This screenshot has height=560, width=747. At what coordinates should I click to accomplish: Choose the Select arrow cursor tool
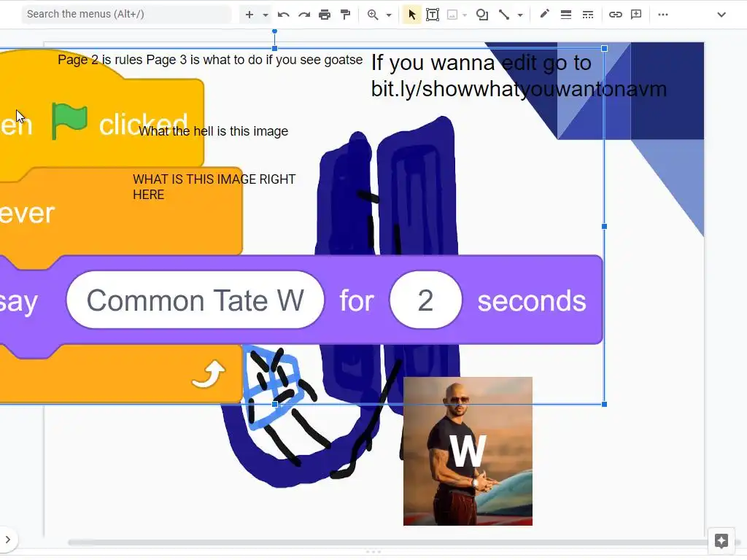pyautogui.click(x=412, y=15)
